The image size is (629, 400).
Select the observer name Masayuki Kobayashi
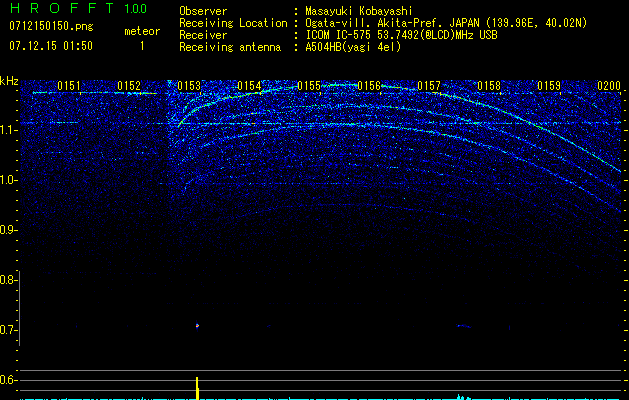click(359, 11)
